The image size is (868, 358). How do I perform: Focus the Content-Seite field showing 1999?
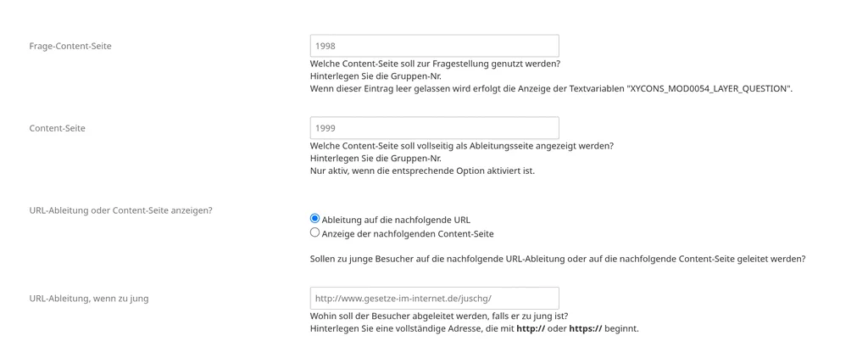(x=435, y=128)
